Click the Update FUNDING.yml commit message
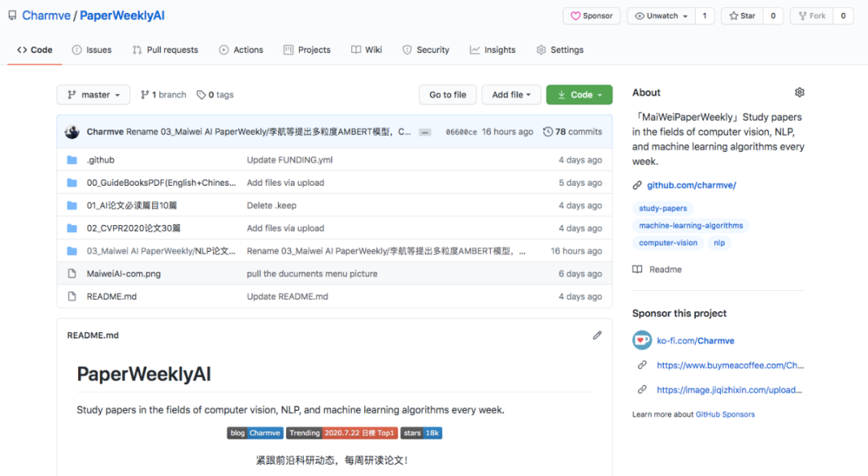 [289, 160]
